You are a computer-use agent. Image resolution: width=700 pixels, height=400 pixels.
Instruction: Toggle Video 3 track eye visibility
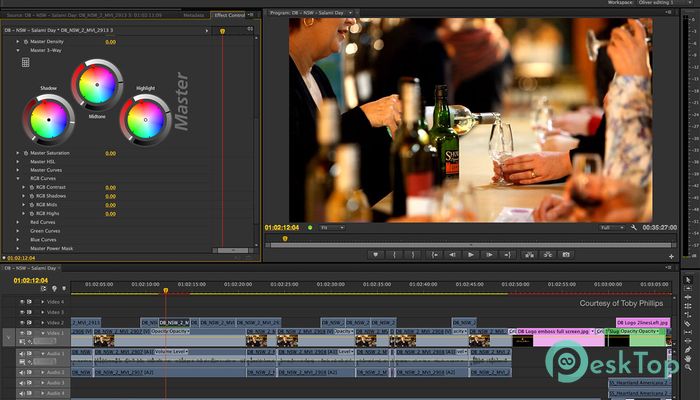pyautogui.click(x=21, y=312)
